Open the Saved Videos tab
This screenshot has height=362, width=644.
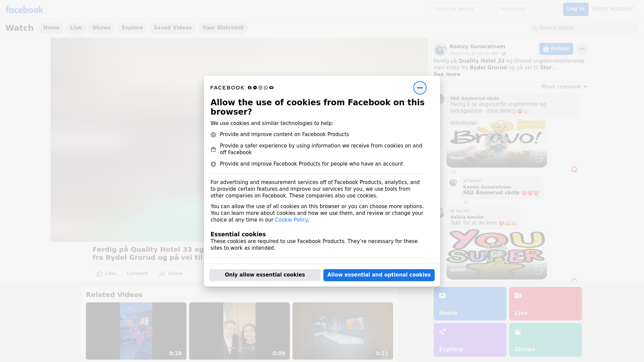tap(173, 28)
